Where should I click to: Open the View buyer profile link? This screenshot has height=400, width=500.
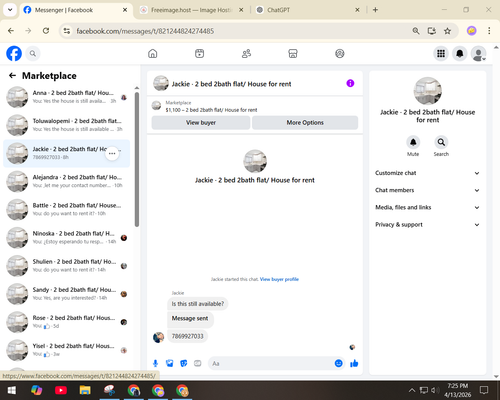[x=279, y=279]
